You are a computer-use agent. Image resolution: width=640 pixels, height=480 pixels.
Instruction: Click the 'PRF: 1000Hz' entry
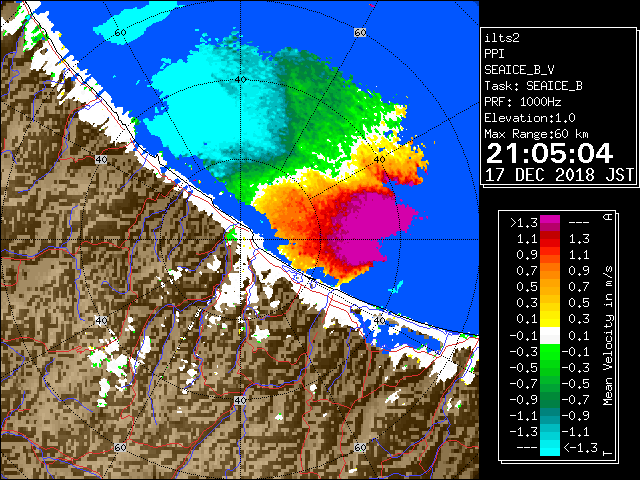523,102
